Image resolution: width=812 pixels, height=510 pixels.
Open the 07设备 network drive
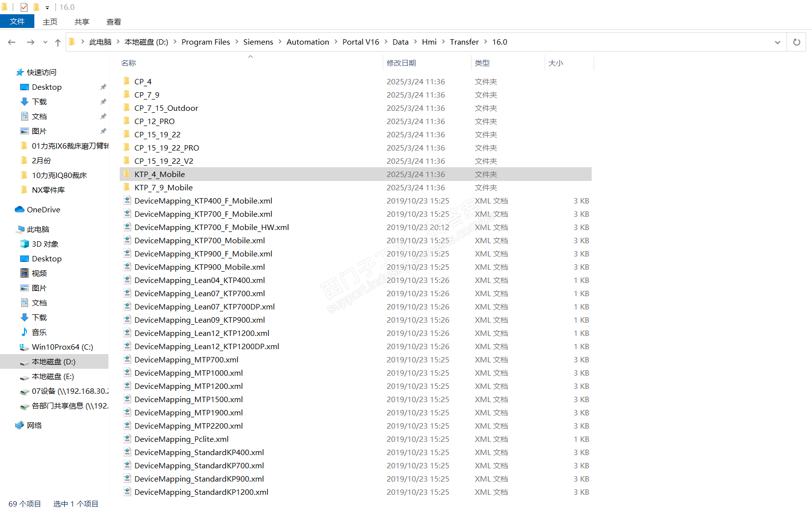coord(70,391)
